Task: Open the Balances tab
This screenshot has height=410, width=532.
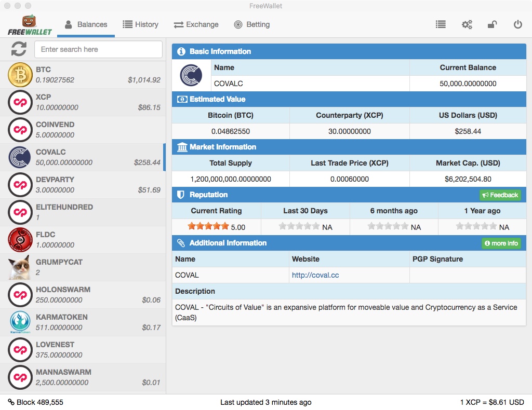Action: [x=86, y=24]
